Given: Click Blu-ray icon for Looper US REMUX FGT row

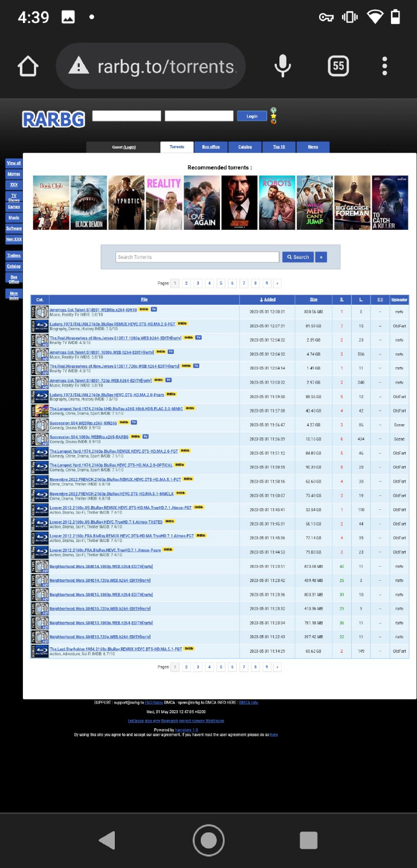Looking at the screenshot, I should click(40, 509).
